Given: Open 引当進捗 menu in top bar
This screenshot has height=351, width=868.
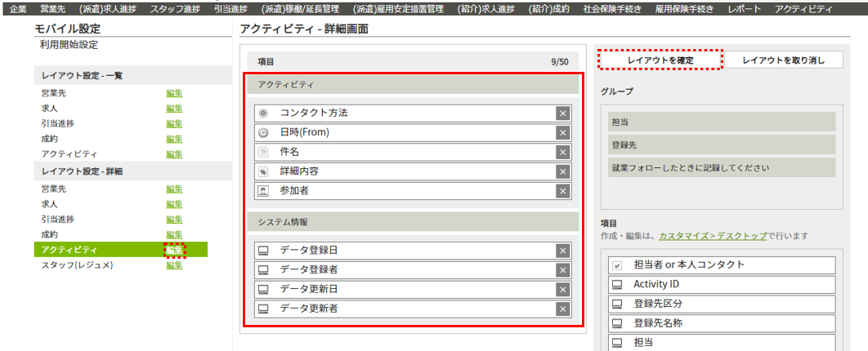Looking at the screenshot, I should [x=232, y=9].
